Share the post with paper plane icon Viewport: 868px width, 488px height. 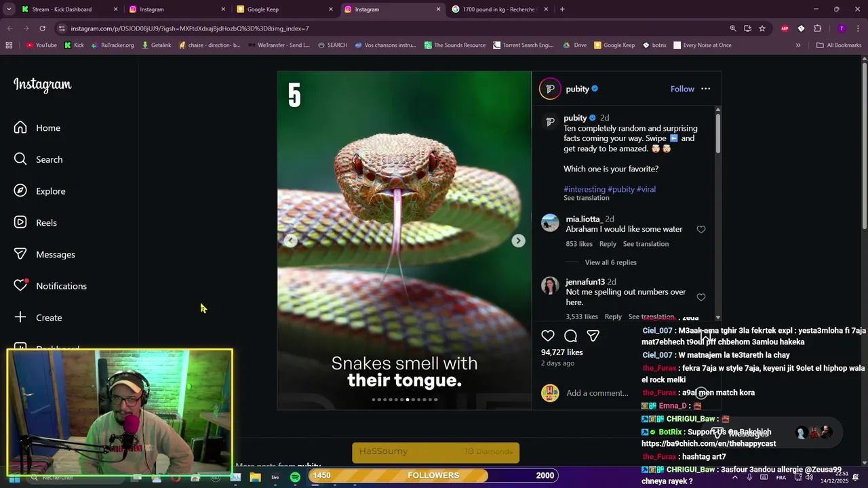click(x=593, y=335)
